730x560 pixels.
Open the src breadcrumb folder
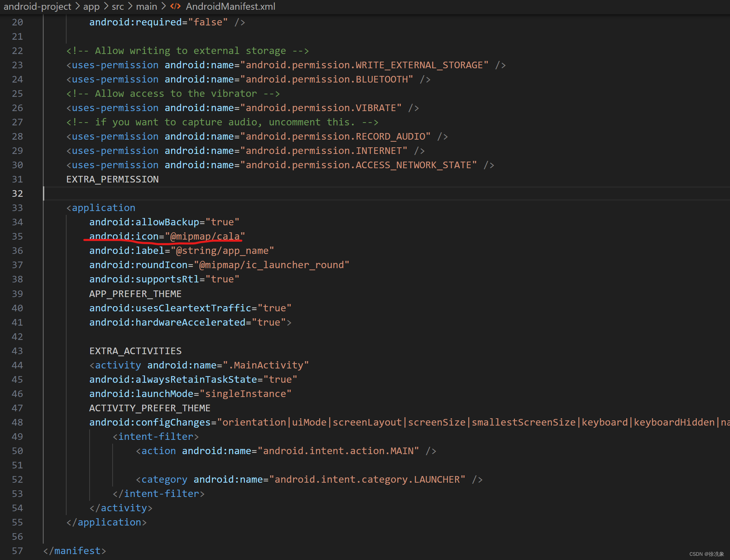pos(118,6)
